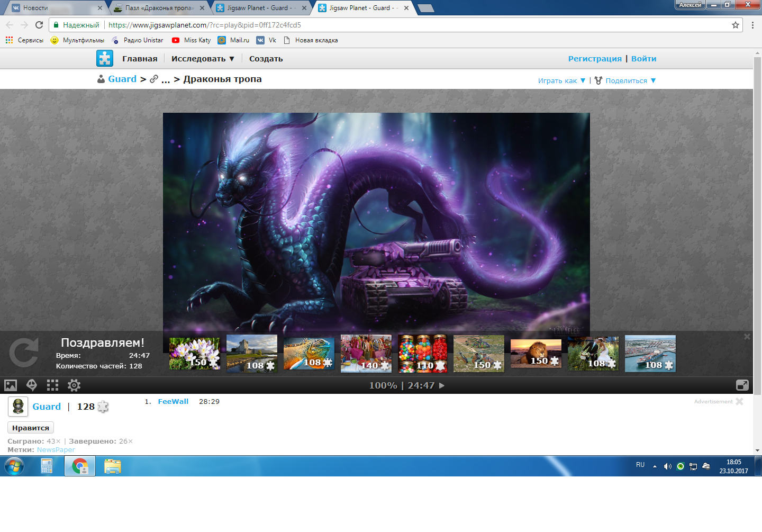Open a new browser tab
The image size is (762, 532).
pos(426,8)
